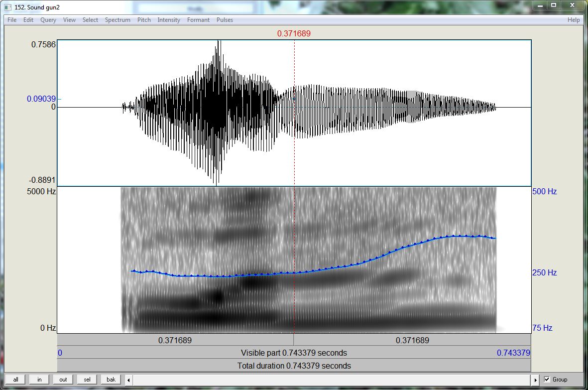Click the 75 Hz pitch floor label
The image size is (588, 390).
tap(542, 328)
